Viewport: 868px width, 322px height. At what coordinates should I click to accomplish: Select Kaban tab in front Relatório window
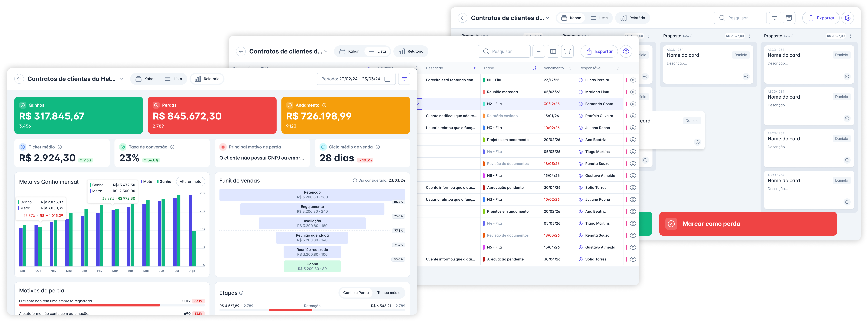point(146,79)
